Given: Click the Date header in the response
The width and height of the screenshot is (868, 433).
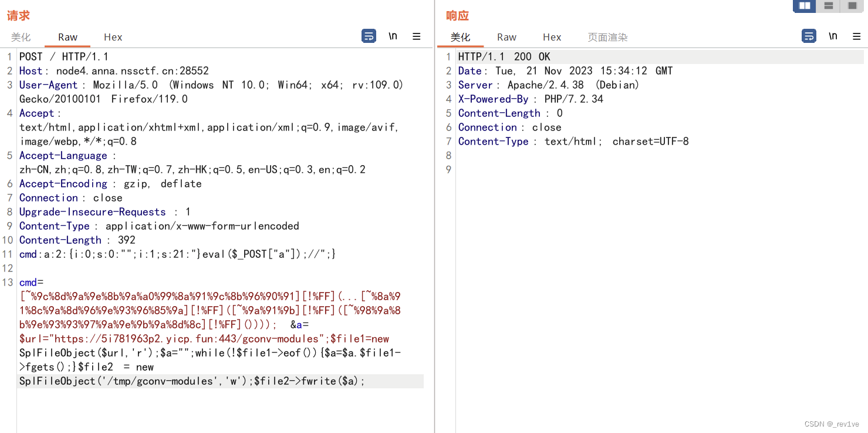Looking at the screenshot, I should pos(566,71).
